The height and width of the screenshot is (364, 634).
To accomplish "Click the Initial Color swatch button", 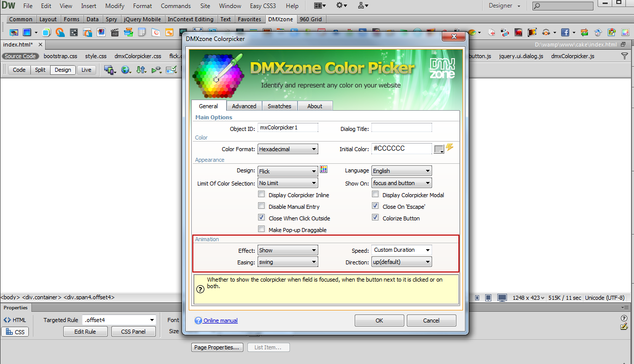I will tap(439, 149).
